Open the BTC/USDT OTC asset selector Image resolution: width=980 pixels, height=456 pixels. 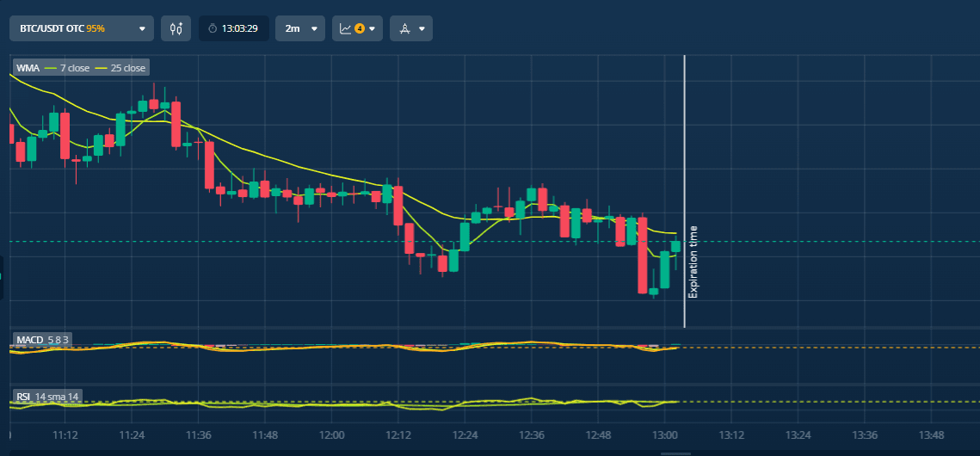click(81, 28)
